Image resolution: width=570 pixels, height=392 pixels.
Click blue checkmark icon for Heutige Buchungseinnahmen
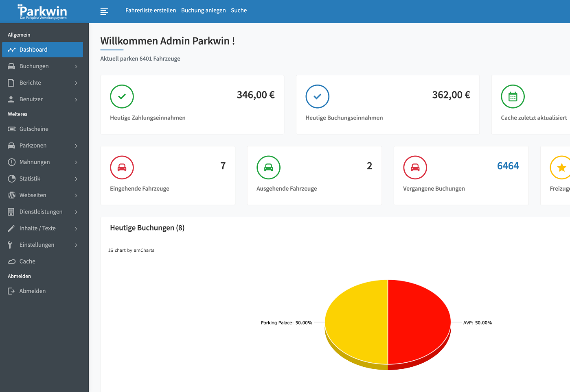coord(317,96)
